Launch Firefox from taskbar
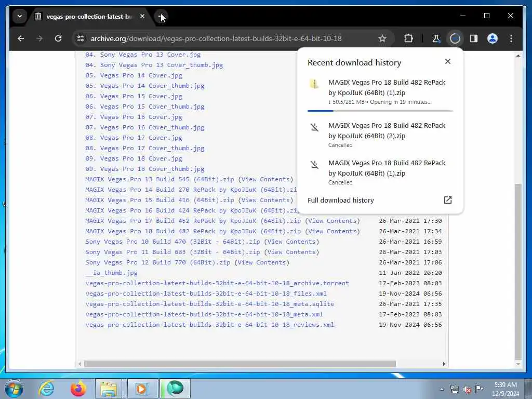The height and width of the screenshot is (399, 532). 78,389
